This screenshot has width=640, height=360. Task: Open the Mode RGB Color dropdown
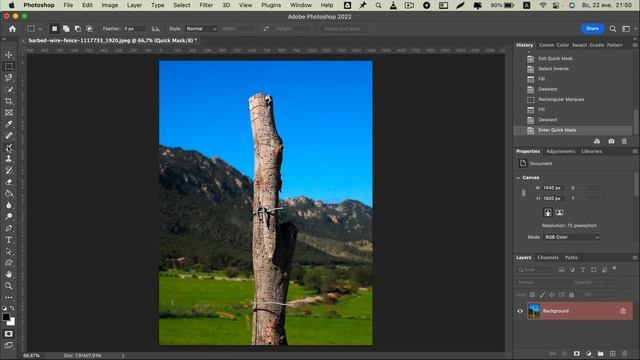(x=571, y=237)
